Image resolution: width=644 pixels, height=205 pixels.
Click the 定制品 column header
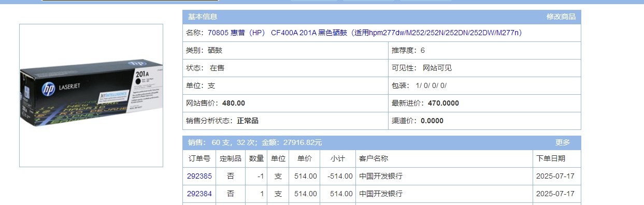click(x=231, y=159)
